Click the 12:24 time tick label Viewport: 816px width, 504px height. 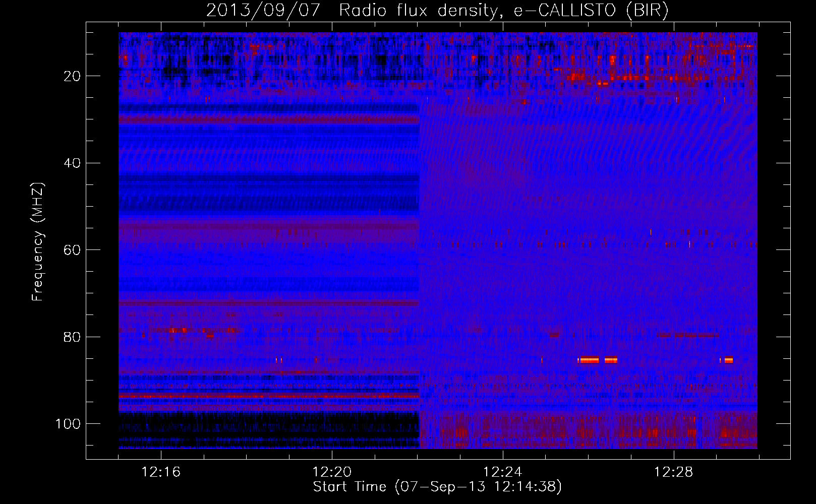pos(503,472)
